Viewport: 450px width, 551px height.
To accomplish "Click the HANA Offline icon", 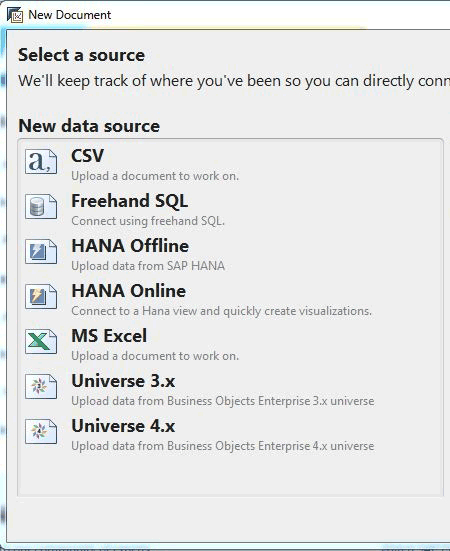I will 41,252.
